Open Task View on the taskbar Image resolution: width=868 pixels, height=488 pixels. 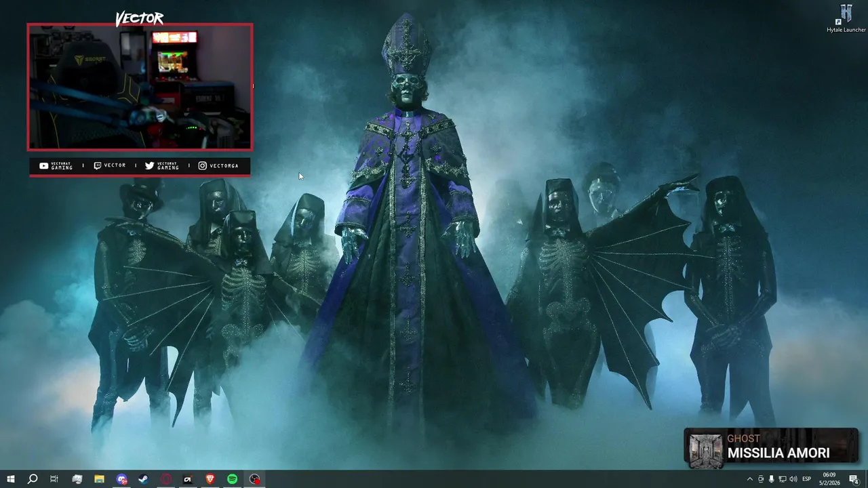(54, 479)
